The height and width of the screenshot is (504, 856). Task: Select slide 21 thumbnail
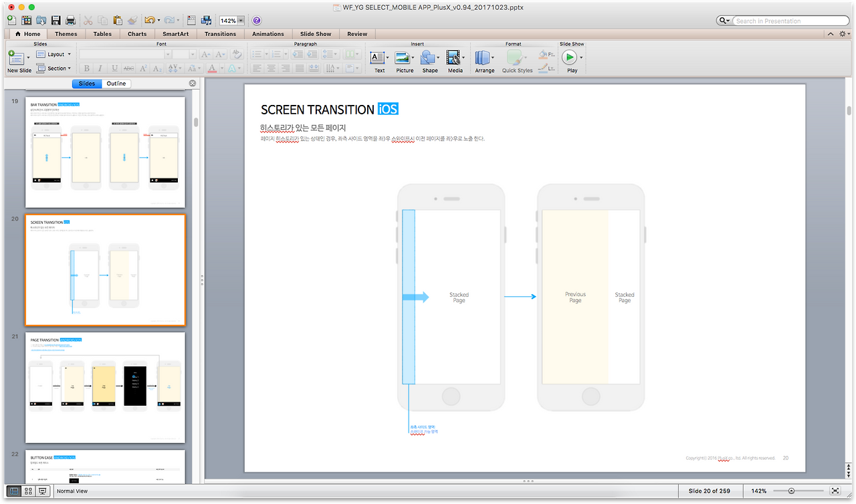[105, 388]
